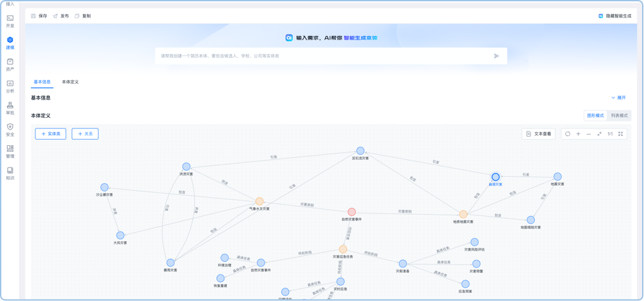
Task: Select the 灾害预警 node
Action: pos(476,264)
